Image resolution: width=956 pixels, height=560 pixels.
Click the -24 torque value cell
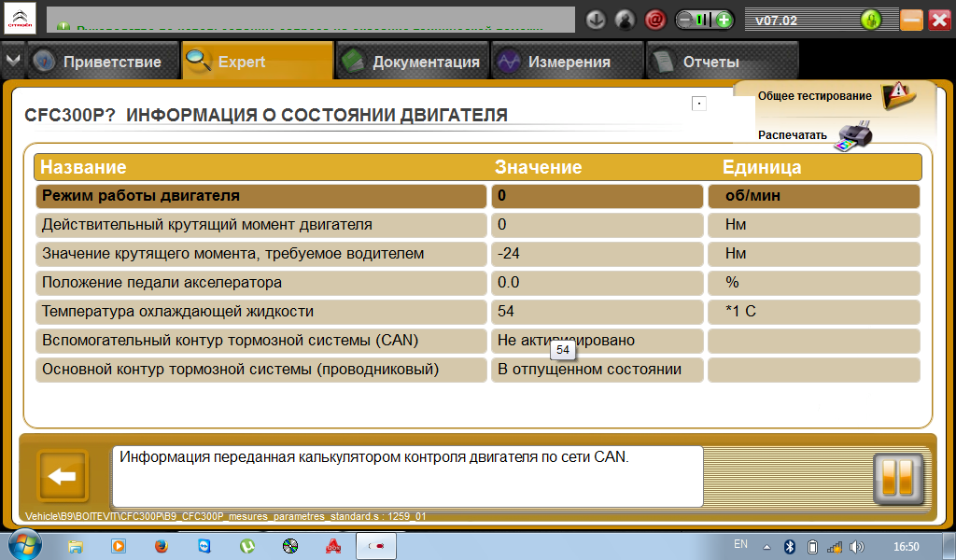597,254
